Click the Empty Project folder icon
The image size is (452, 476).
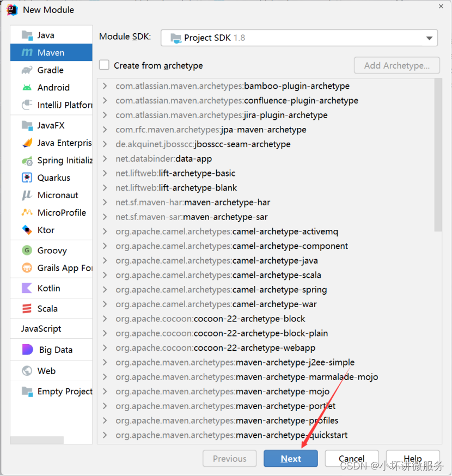(x=27, y=392)
